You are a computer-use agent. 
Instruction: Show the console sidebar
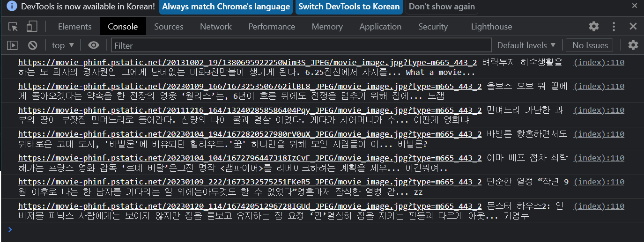click(x=12, y=45)
